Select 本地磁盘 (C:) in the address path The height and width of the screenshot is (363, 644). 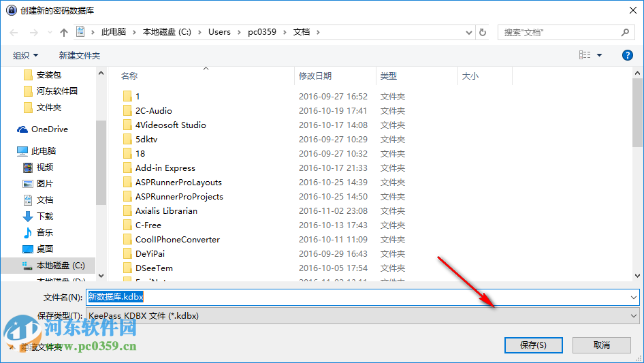click(x=167, y=32)
